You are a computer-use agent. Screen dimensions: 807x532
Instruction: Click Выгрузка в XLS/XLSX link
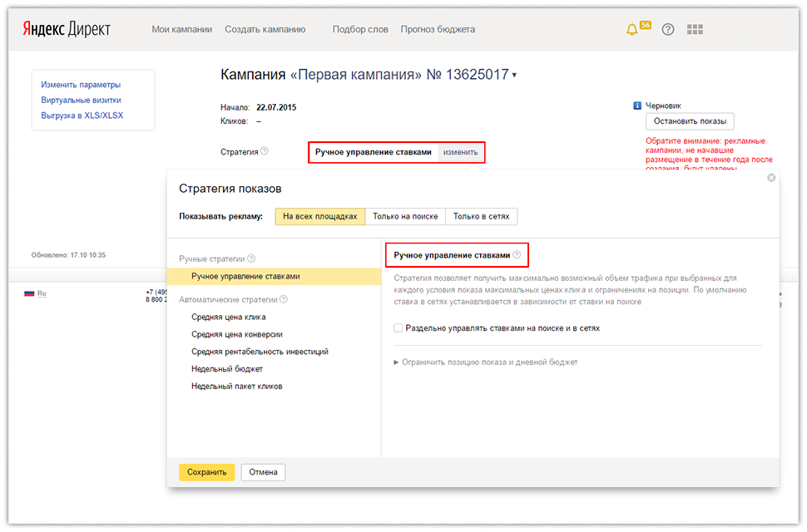click(x=82, y=116)
